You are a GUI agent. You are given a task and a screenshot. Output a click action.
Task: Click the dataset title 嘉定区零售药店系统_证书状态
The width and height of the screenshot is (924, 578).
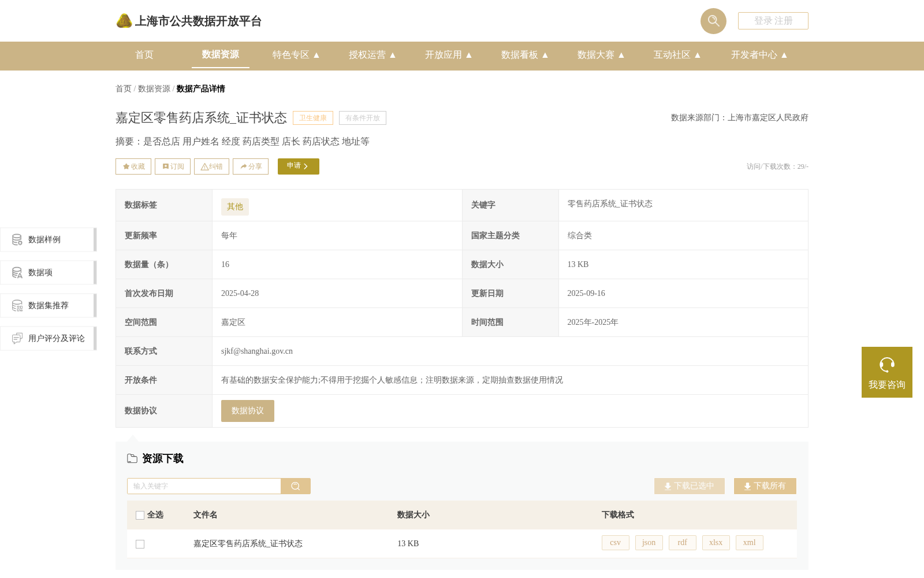201,118
